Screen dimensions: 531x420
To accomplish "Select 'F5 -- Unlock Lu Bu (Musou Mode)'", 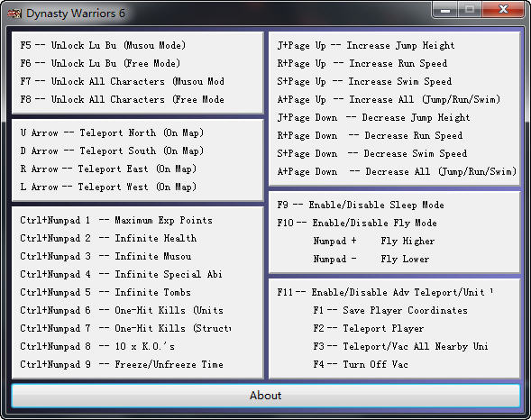I will [x=103, y=45].
